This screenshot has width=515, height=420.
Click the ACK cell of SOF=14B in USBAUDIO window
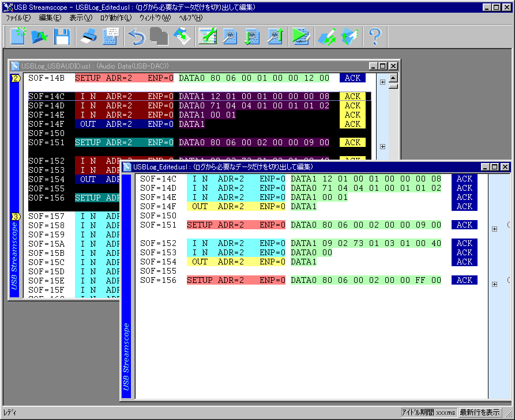tap(352, 78)
